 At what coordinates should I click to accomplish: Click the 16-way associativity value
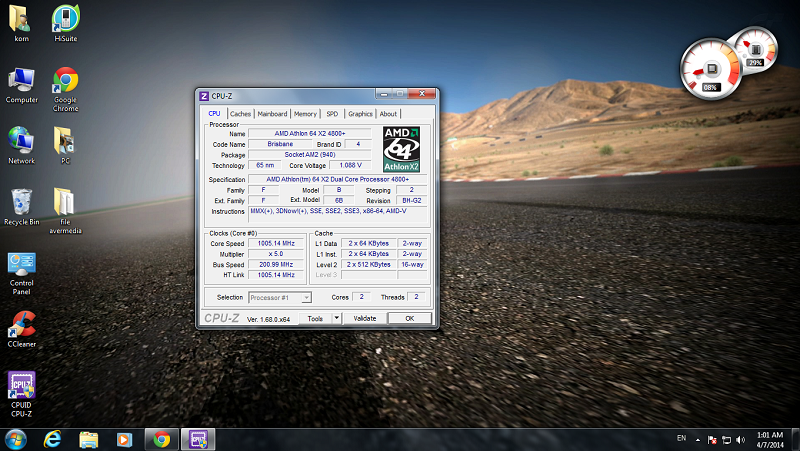pos(412,265)
